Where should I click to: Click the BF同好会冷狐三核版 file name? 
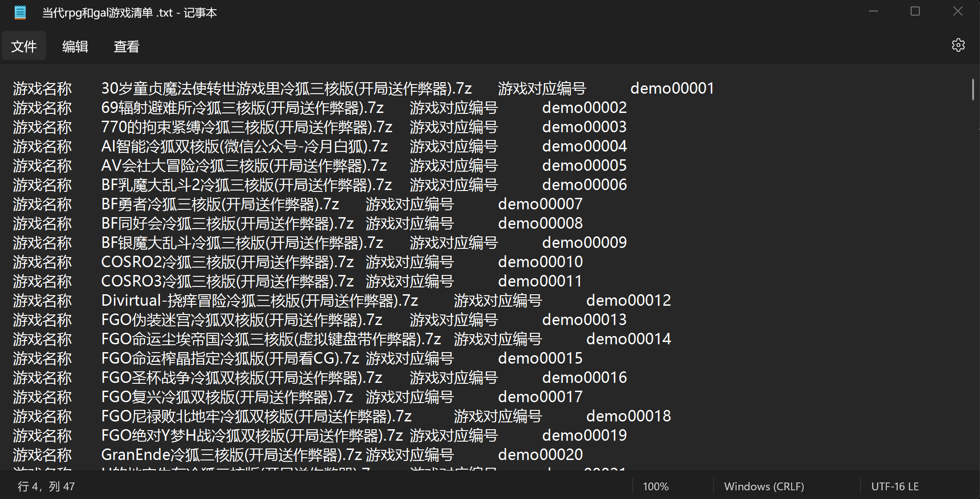(x=227, y=223)
